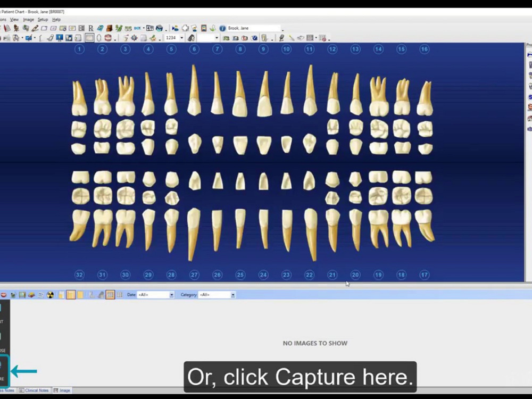Click the DDX icon in top toolbar
The width and height of the screenshot is (532, 399).
click(137, 28)
